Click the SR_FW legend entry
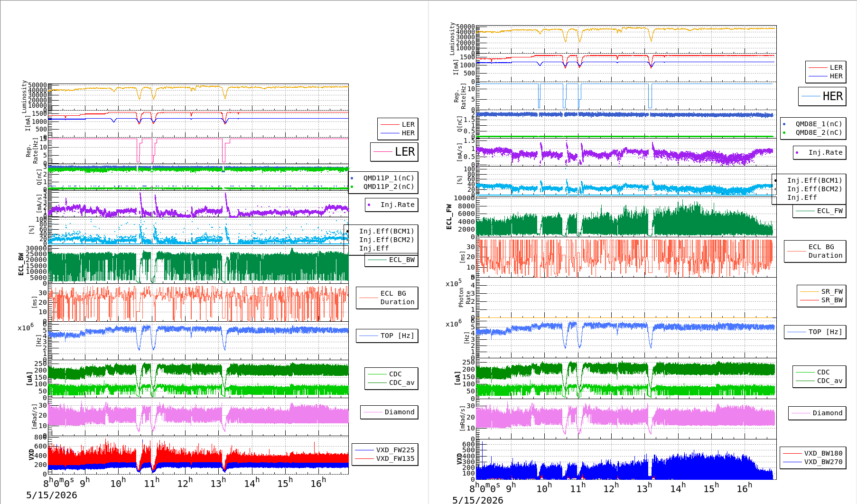This screenshot has width=857, height=504. coord(821,291)
